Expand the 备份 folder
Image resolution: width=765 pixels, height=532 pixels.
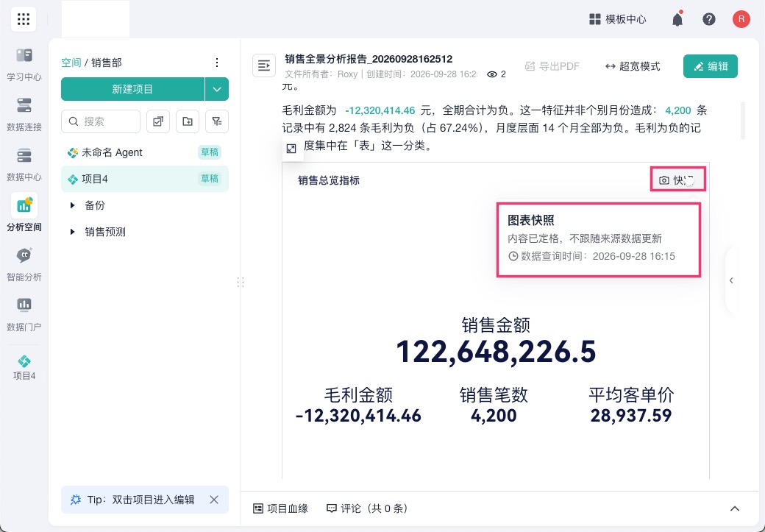[x=73, y=205]
